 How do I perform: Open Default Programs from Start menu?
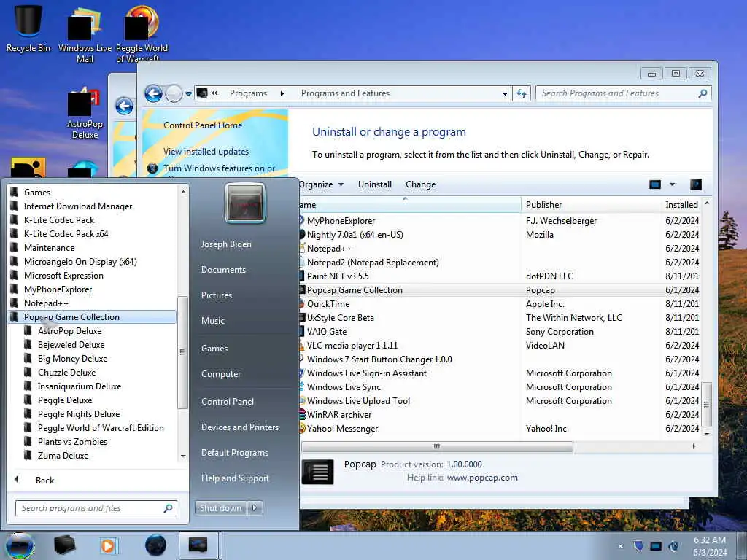click(x=235, y=452)
